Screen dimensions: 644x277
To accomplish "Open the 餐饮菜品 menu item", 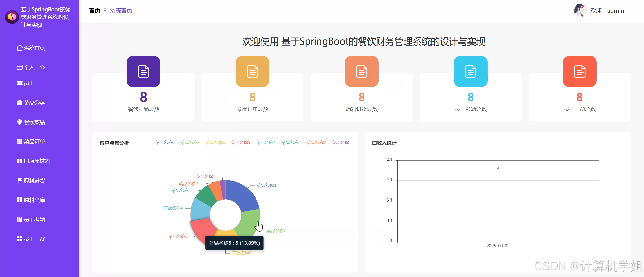I will [34, 122].
